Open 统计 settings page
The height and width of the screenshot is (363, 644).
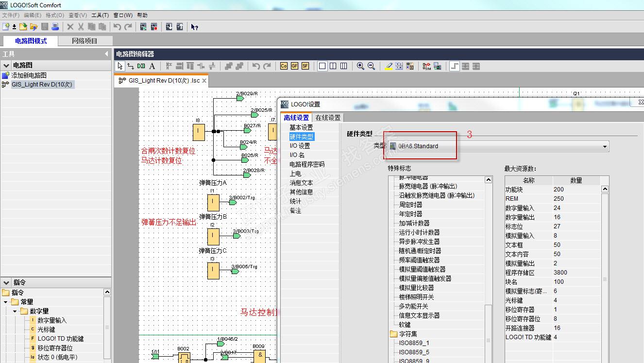[295, 201]
